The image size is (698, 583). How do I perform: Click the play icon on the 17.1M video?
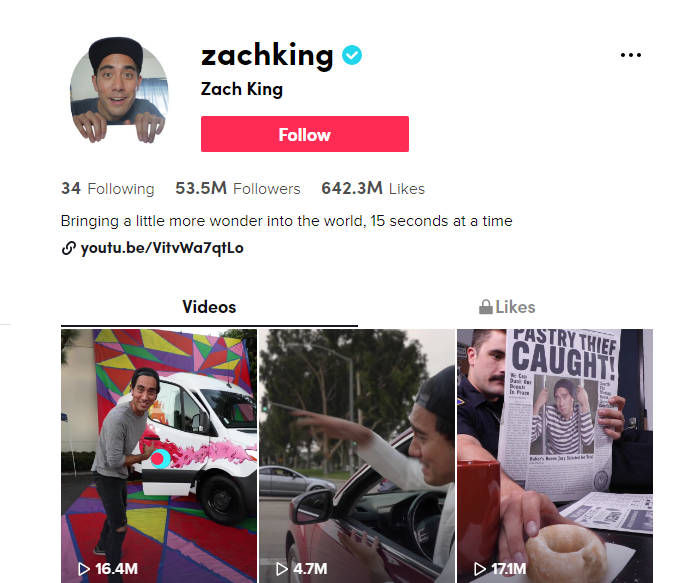tap(479, 568)
